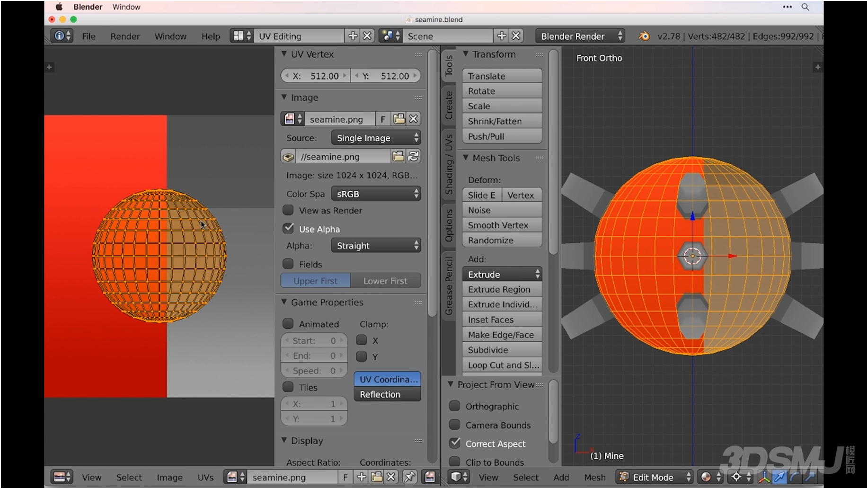Unlink image using the footer X icon

click(x=391, y=477)
